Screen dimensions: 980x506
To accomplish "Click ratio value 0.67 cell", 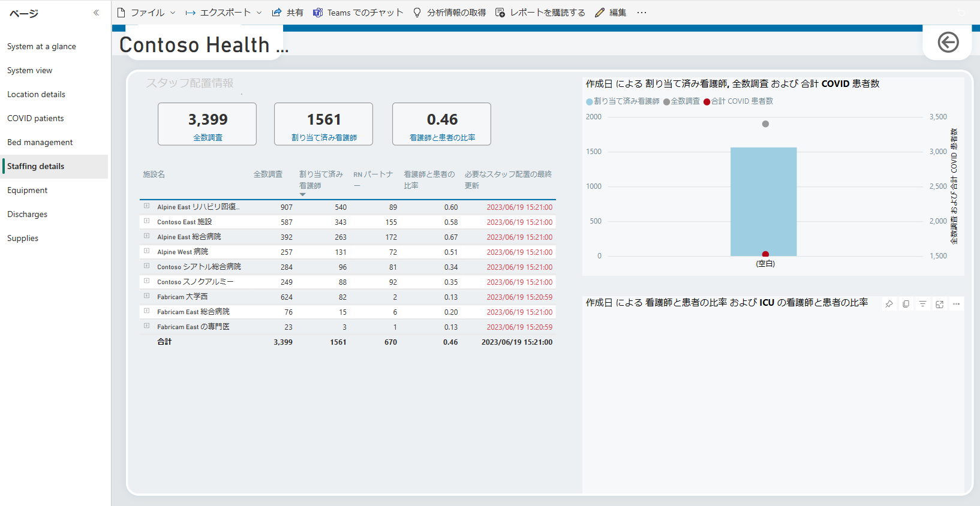I will (x=451, y=237).
